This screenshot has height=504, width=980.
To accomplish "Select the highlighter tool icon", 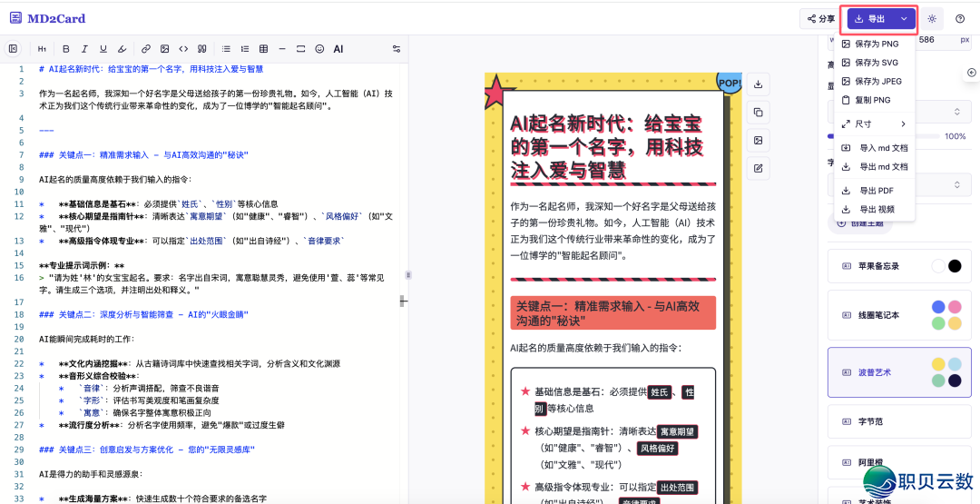I will pyautogui.click(x=122, y=49).
